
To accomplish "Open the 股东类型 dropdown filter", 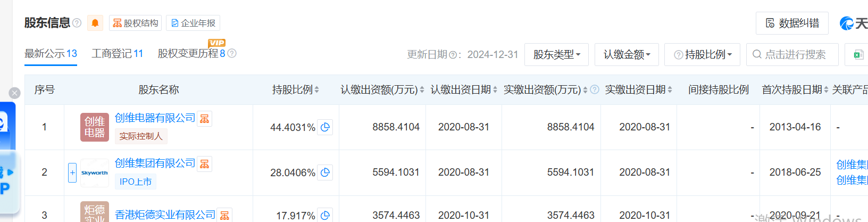I will coord(556,54).
